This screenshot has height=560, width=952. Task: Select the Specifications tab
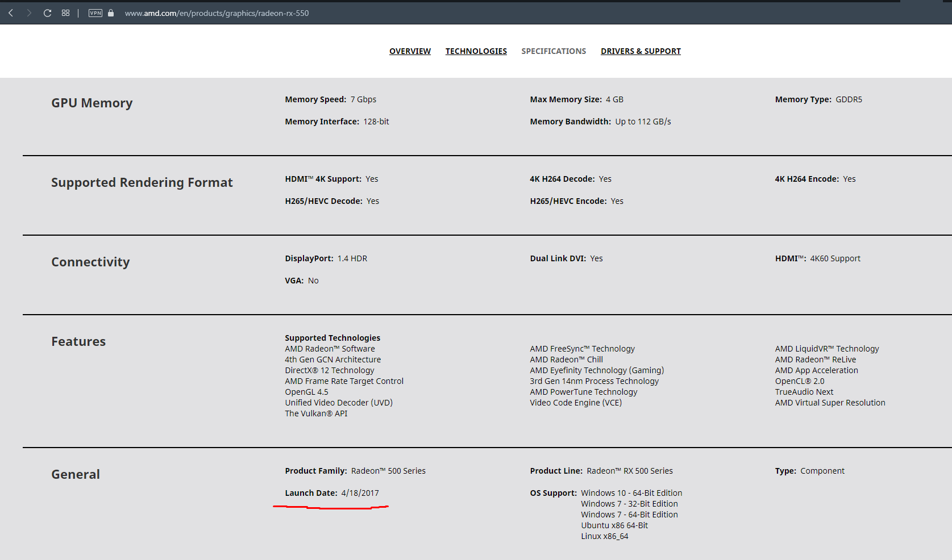(x=554, y=51)
